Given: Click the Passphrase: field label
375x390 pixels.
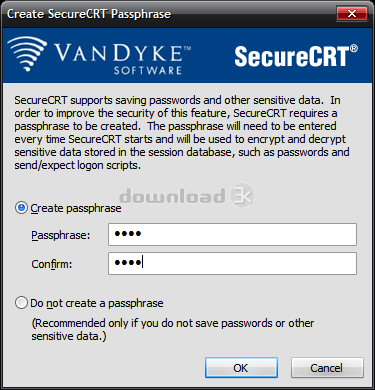Looking at the screenshot, I should [61, 235].
